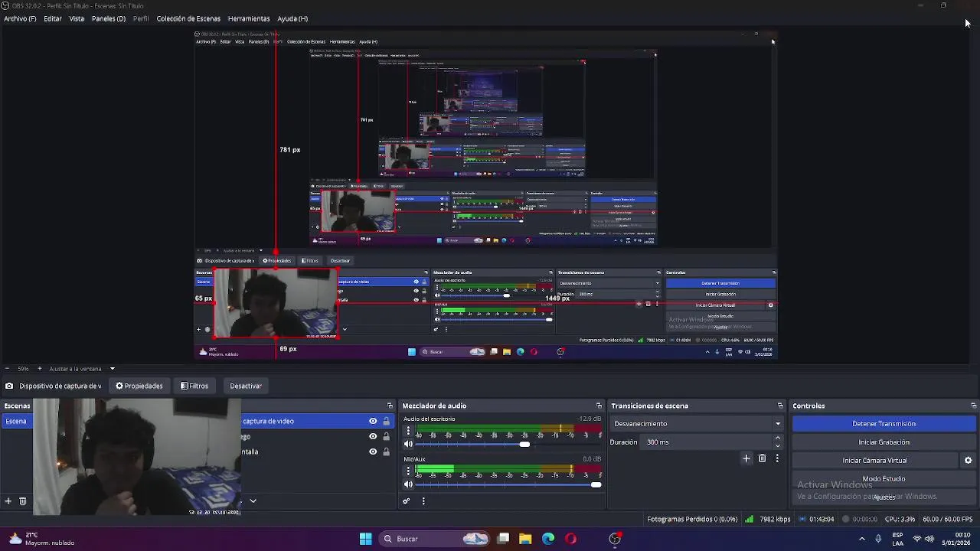Add a new scene with plus icon
Screen dimensions: 980x551
(x=8, y=501)
